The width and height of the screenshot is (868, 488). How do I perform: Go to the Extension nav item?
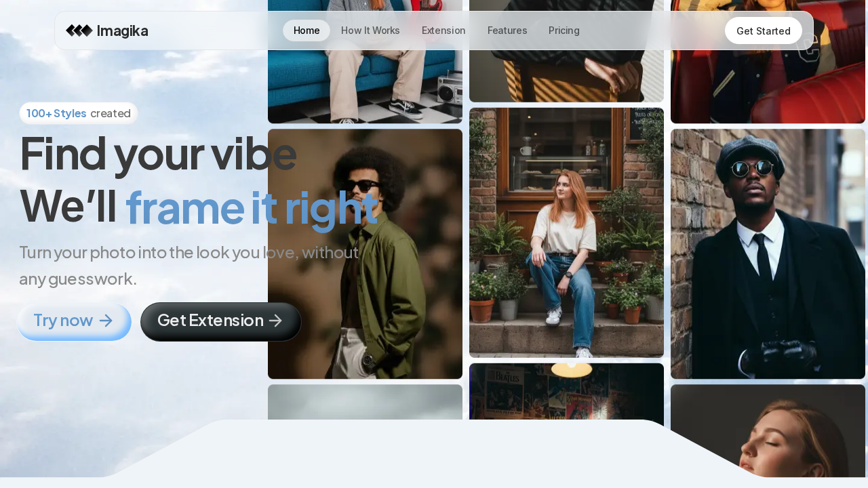(x=443, y=30)
